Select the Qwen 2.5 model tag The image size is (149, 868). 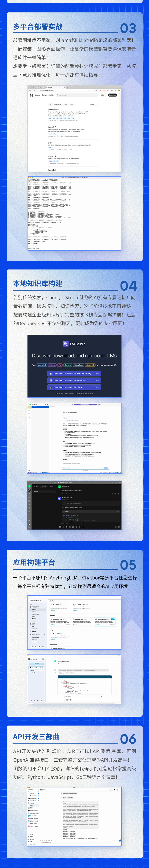point(90,365)
